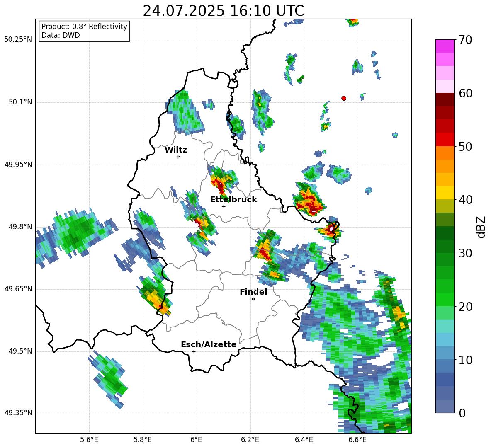
Task: Pick the yellow colorbar segment at 40
Action: [445, 193]
